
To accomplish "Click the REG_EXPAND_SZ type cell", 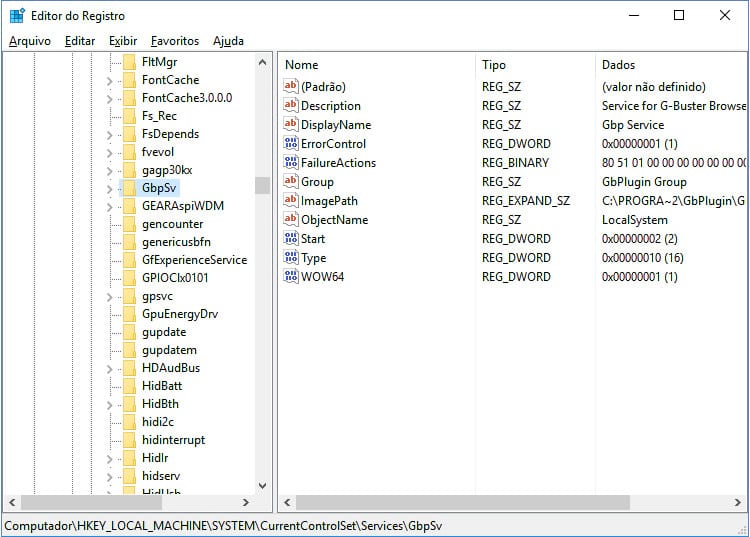I will (x=526, y=201).
